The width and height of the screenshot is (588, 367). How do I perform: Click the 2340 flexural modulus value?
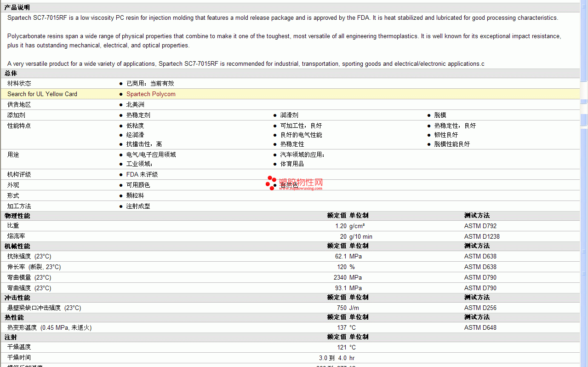tap(340, 277)
